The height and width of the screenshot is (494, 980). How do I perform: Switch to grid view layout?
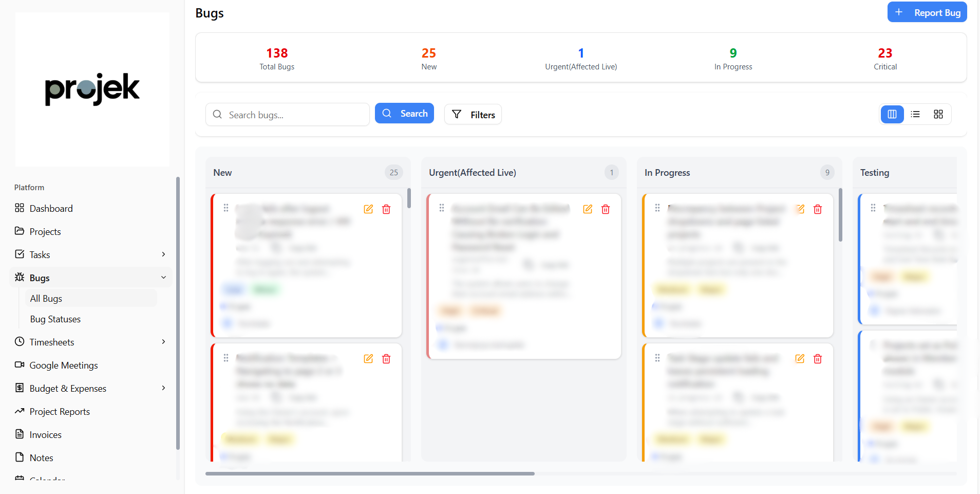pyautogui.click(x=938, y=114)
